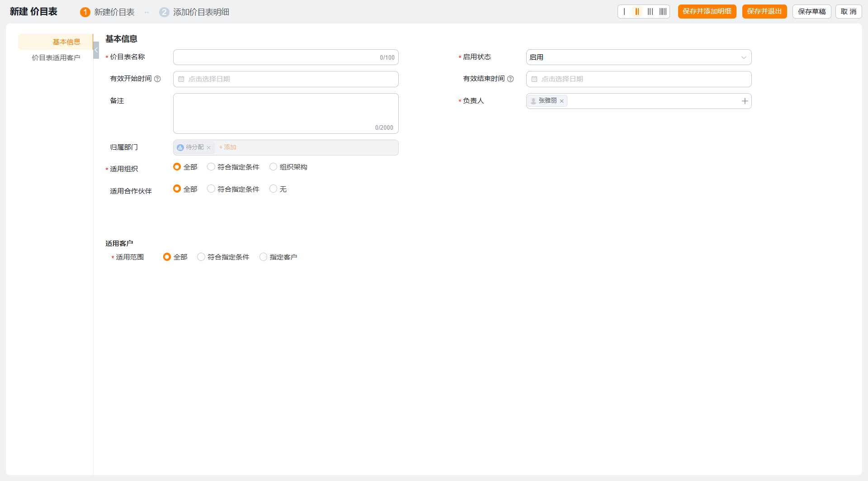Remove 待分配 department tag
This screenshot has width=868, height=481.
209,148
